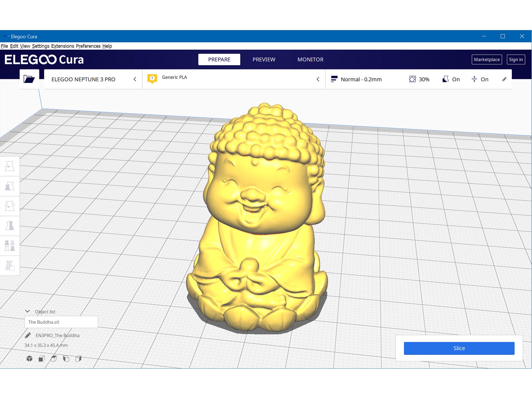Switch to right view cube icon
Image resolution: width=532 pixels, height=399 pixels.
78,359
